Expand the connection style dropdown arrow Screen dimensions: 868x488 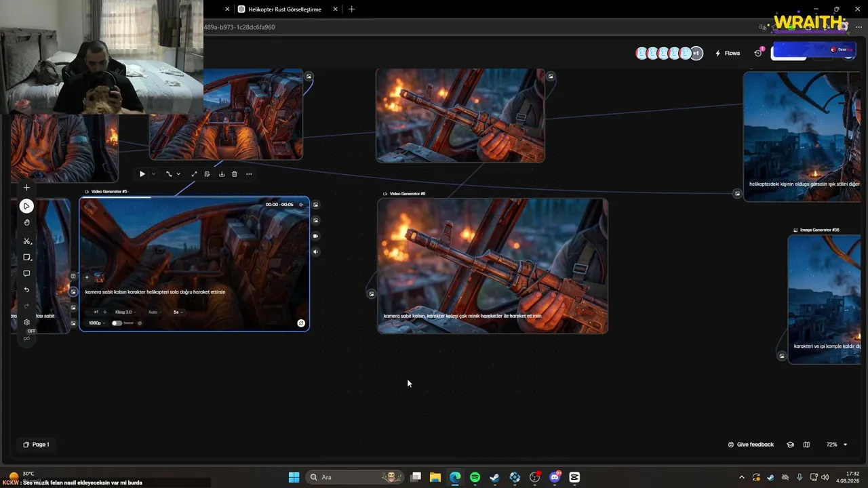pyautogui.click(x=178, y=174)
